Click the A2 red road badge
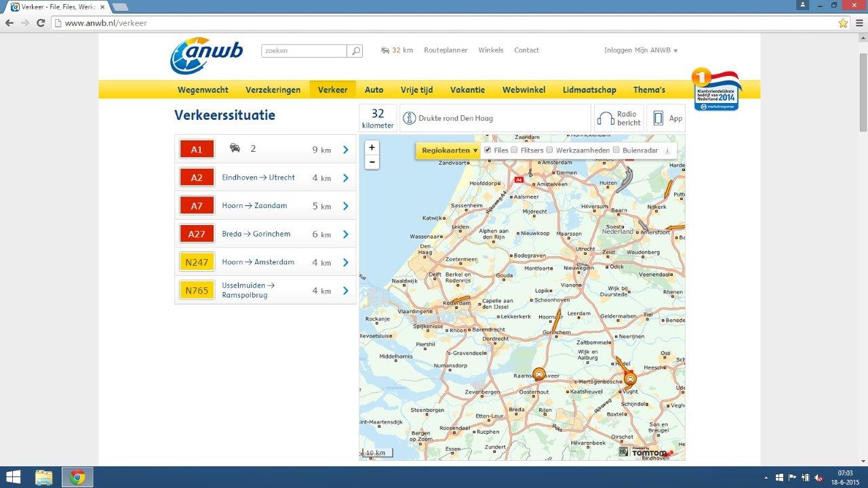The image size is (868, 488). tap(197, 178)
